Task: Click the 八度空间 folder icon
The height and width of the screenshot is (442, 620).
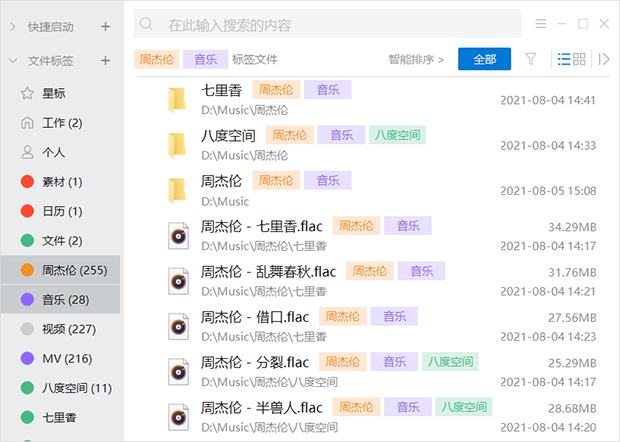Action: tap(177, 145)
